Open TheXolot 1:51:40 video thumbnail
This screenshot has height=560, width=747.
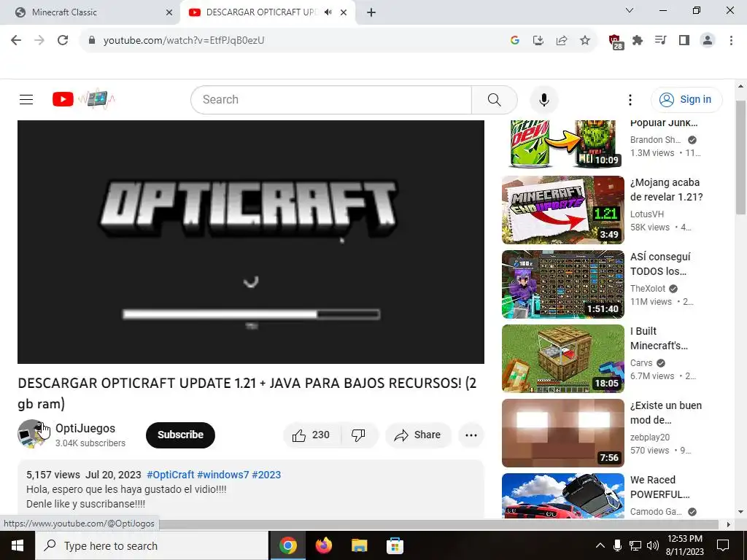562,284
